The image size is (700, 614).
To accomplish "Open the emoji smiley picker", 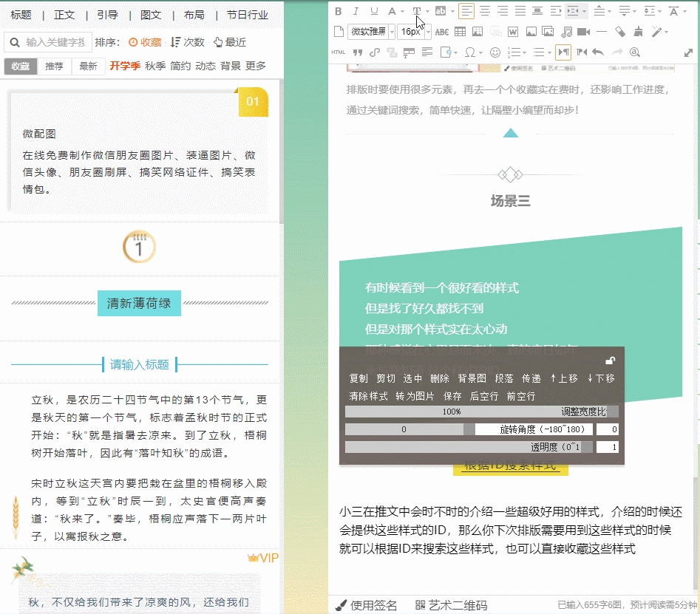I will point(495,52).
